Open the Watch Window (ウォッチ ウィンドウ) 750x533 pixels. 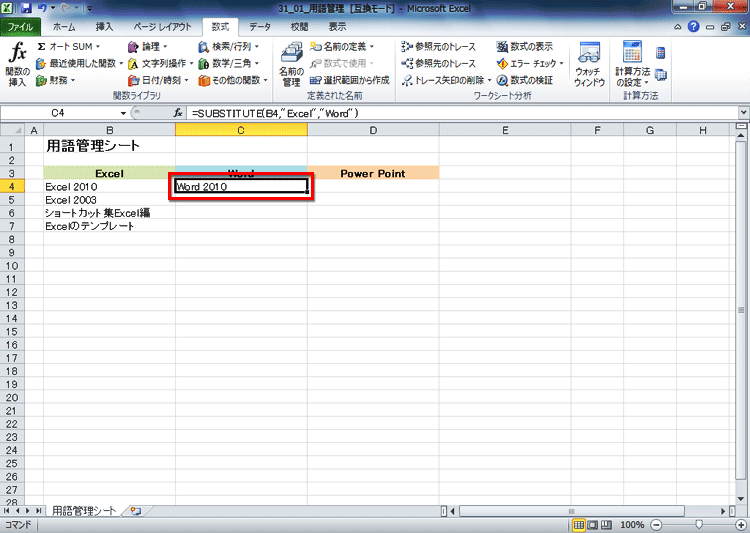589,65
